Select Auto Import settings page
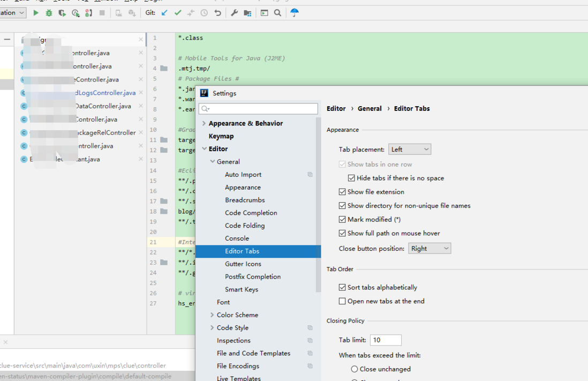The height and width of the screenshot is (381, 588). (x=243, y=174)
